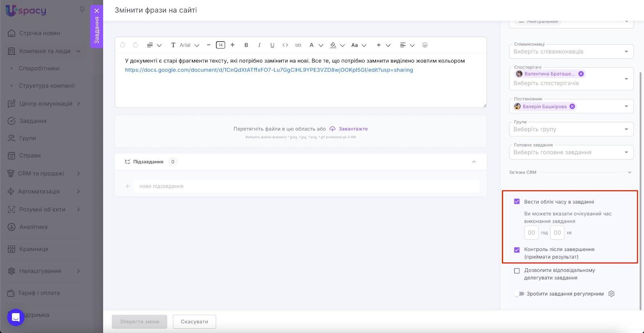
Task: Click the Справи calendar icon
Action: click(x=12, y=155)
